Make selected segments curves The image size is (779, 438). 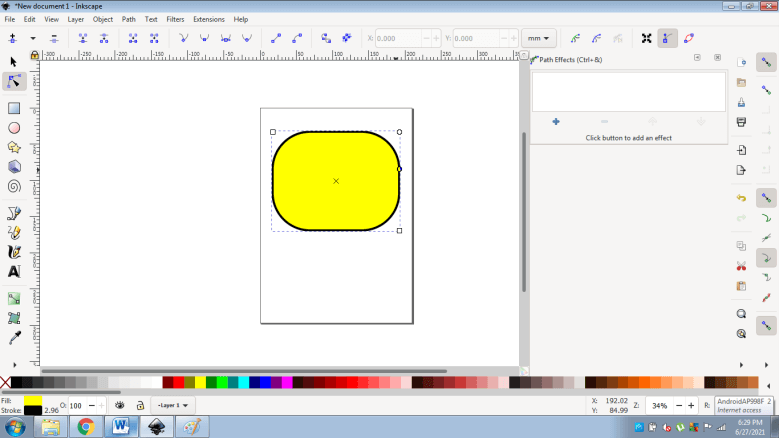click(297, 38)
